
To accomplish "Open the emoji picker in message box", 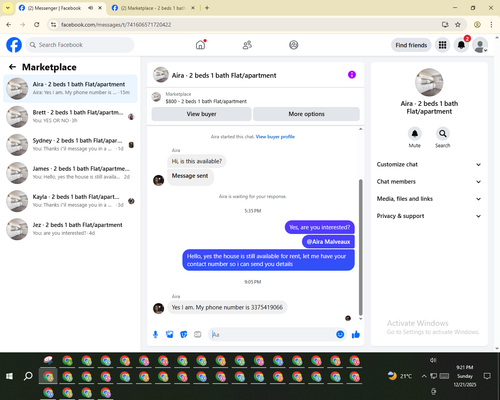I will tap(340, 334).
